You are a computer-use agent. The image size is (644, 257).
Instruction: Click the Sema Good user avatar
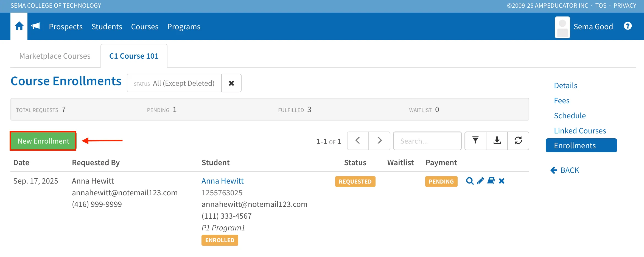(x=562, y=27)
